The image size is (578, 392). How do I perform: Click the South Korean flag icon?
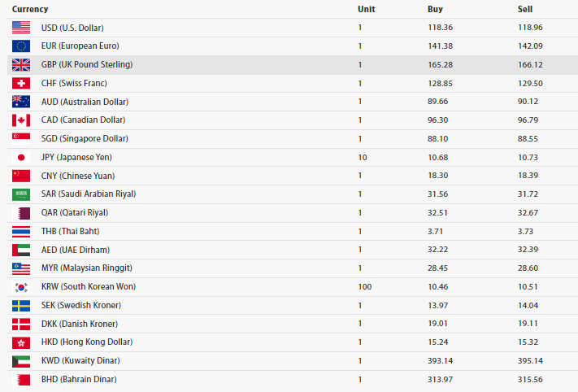21,287
